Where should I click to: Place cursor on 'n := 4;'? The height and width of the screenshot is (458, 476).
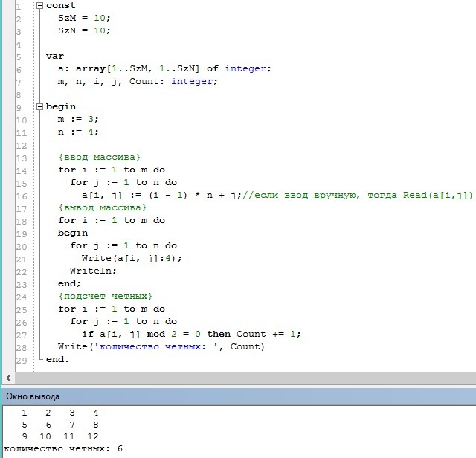78,132
